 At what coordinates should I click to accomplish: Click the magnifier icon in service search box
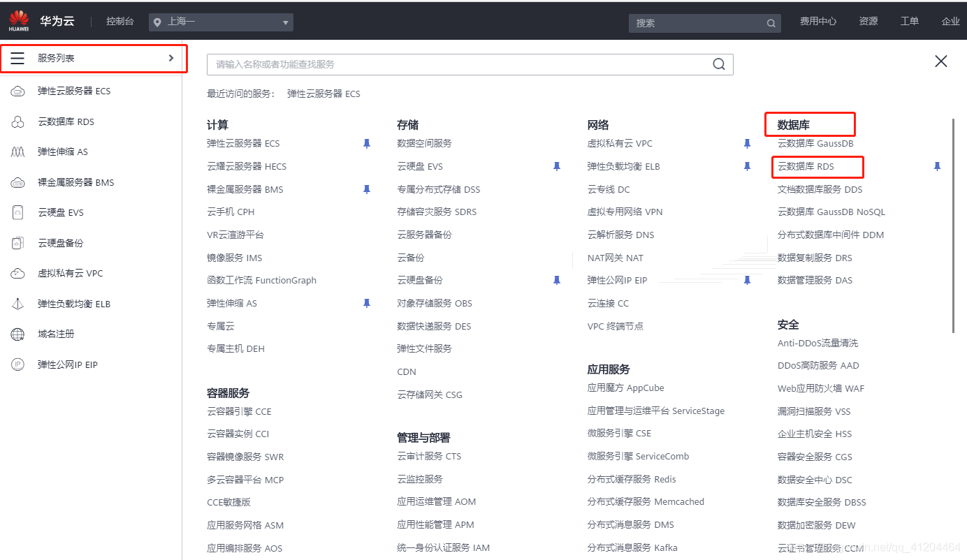point(718,64)
